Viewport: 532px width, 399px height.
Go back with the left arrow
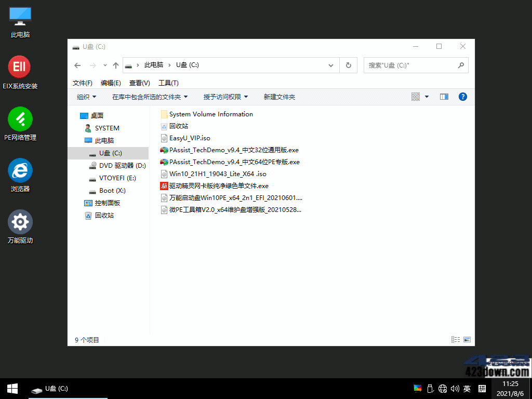tap(77, 65)
